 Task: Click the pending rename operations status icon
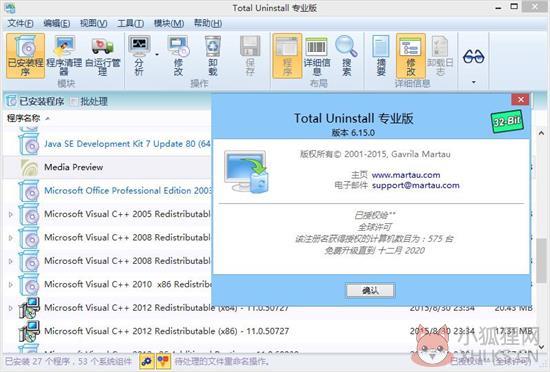coord(163,361)
